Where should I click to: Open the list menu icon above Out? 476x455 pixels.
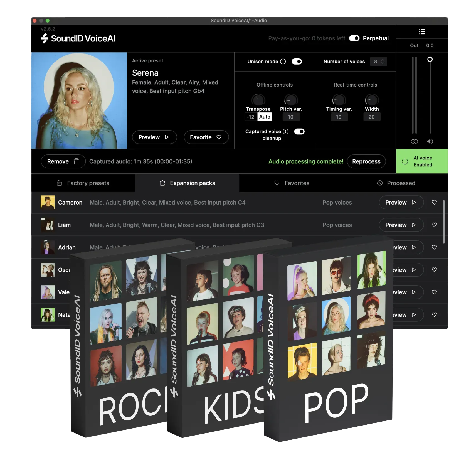click(x=422, y=32)
